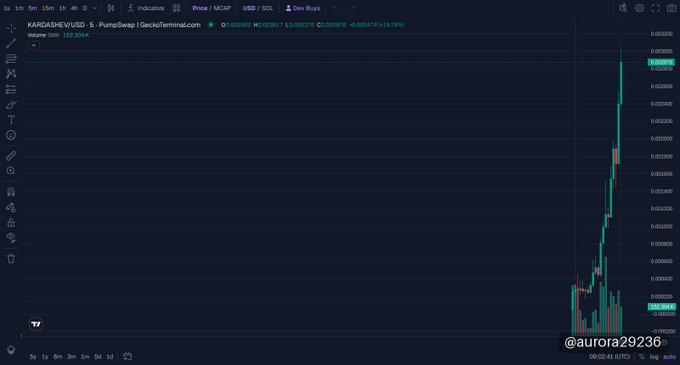Open the Indicators dialog
This screenshot has width=680, height=365.
[146, 8]
